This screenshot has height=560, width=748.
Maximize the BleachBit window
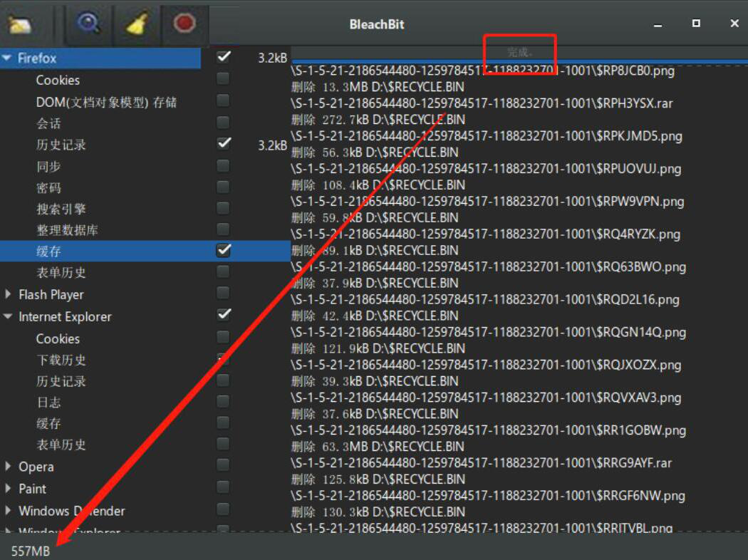pyautogui.click(x=696, y=23)
